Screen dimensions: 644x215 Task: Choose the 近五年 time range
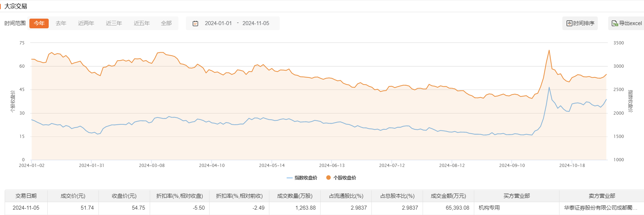point(142,23)
